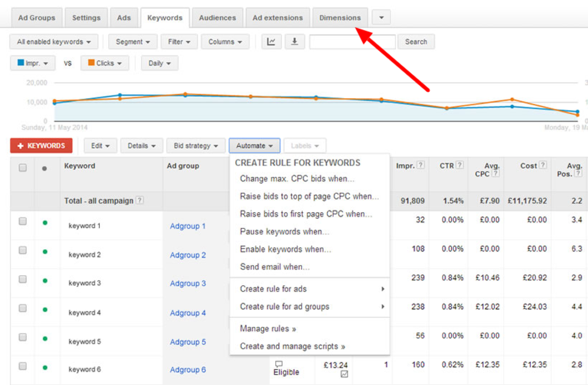Image resolution: width=588 pixels, height=385 pixels.
Task: Toggle the chart view icon button
Action: 270,42
